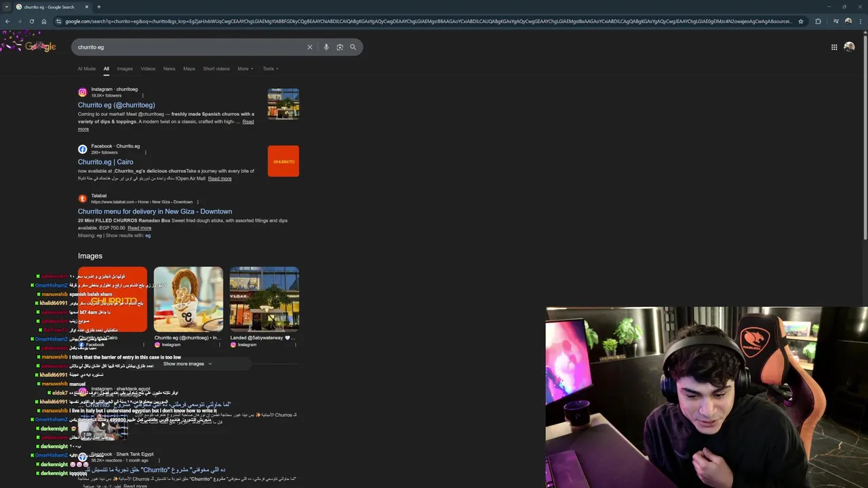Open the Google account avatar
The width and height of the screenshot is (868, 488).
pos(849,47)
